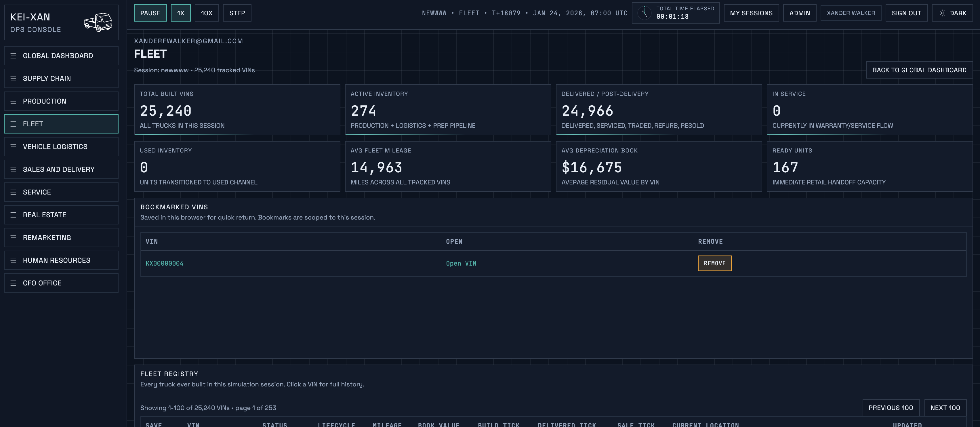
Task: Advance simulation with Step button
Action: pyautogui.click(x=237, y=13)
